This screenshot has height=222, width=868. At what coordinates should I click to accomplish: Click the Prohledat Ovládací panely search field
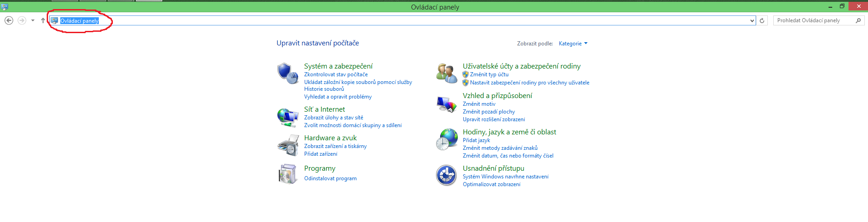814,20
